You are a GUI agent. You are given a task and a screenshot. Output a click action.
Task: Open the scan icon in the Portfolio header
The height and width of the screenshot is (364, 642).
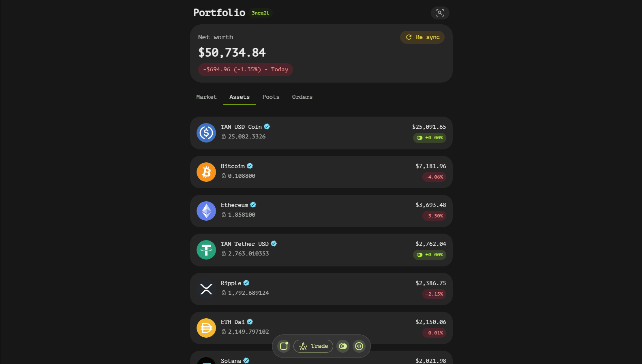[x=440, y=13]
